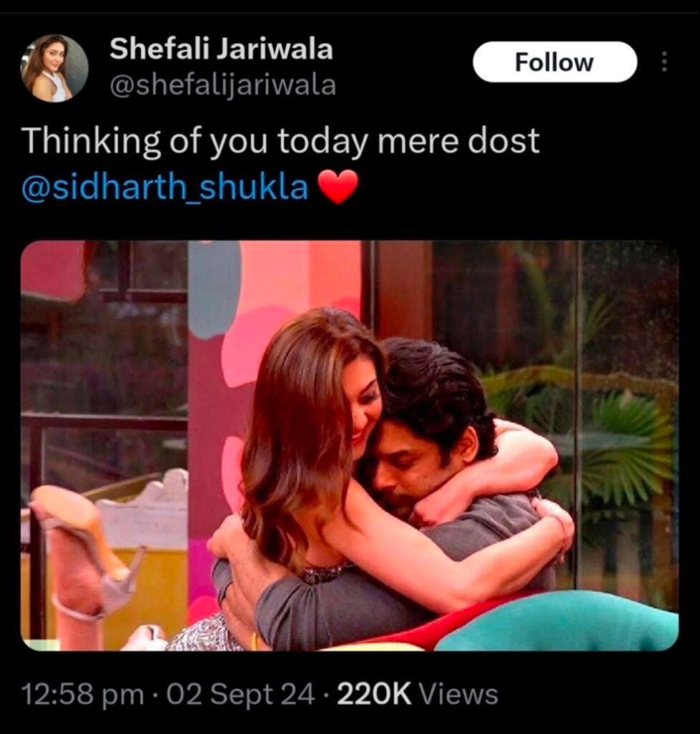Click the red heart emoji
This screenshot has height=734, width=700.
(338, 186)
